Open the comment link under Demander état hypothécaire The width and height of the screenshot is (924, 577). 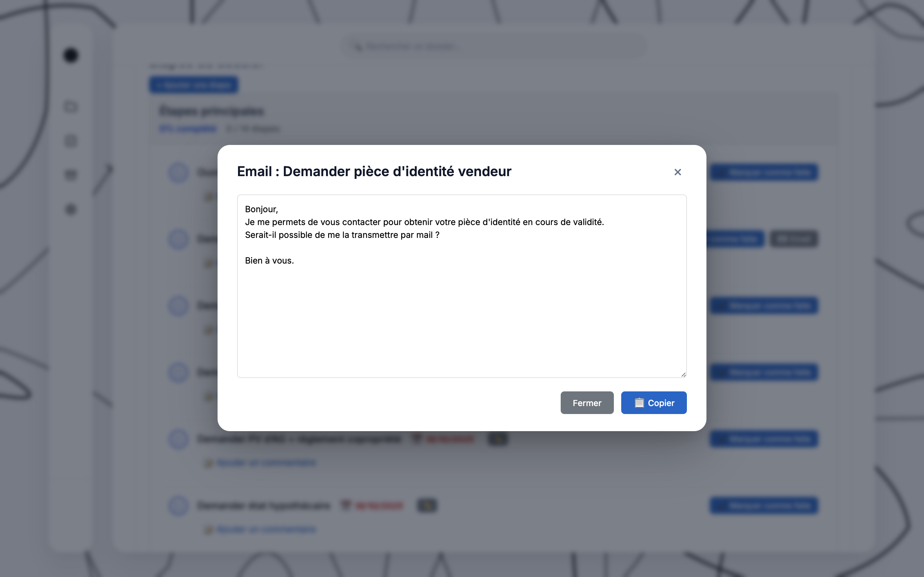point(266,529)
